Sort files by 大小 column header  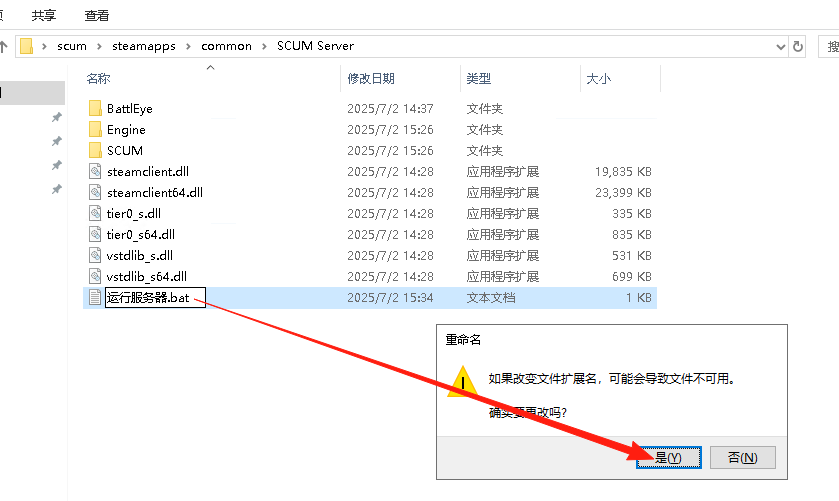click(598, 78)
